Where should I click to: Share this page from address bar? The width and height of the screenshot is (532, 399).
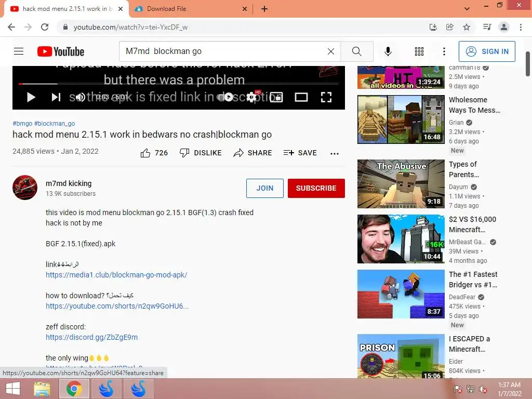pos(450,27)
